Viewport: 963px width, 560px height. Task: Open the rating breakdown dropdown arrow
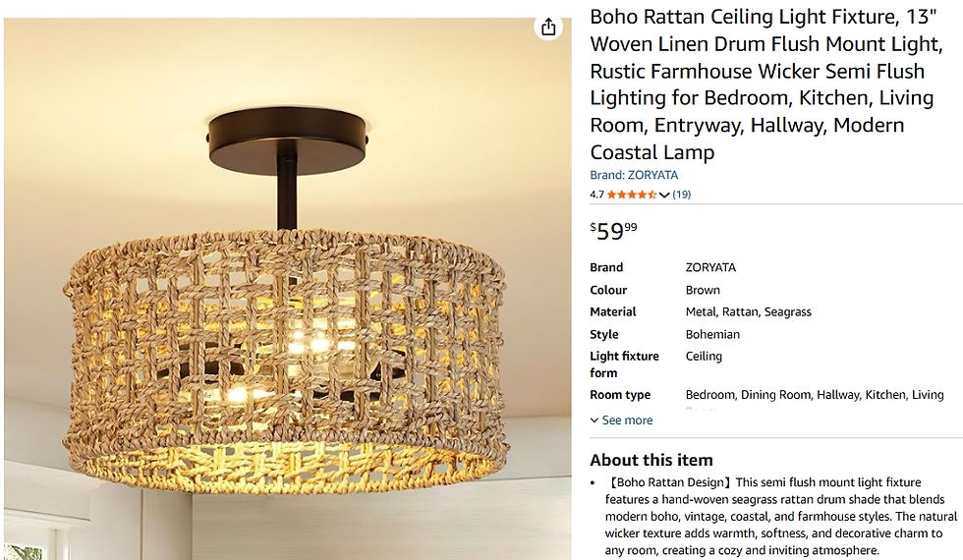coord(664,195)
